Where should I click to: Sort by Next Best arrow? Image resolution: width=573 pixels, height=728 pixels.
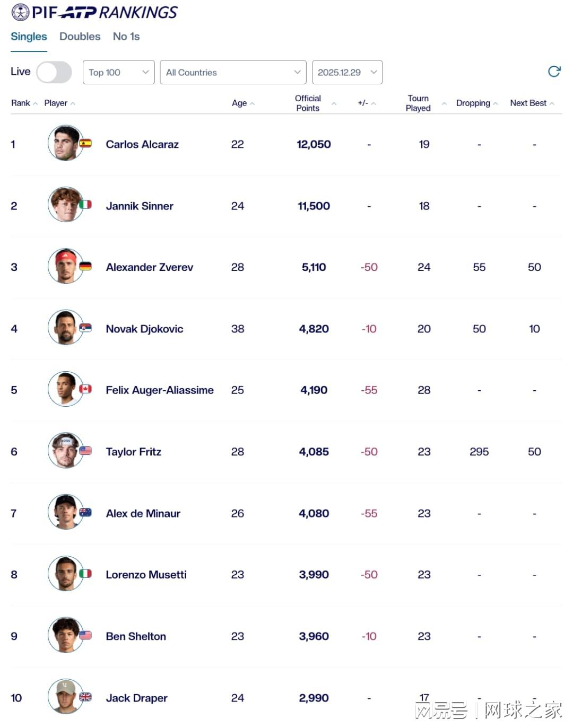click(552, 103)
